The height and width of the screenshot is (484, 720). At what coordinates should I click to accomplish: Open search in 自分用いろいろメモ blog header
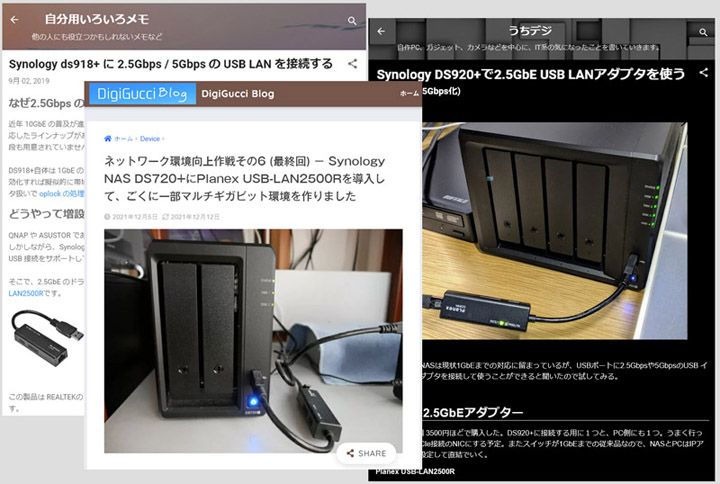point(352,21)
